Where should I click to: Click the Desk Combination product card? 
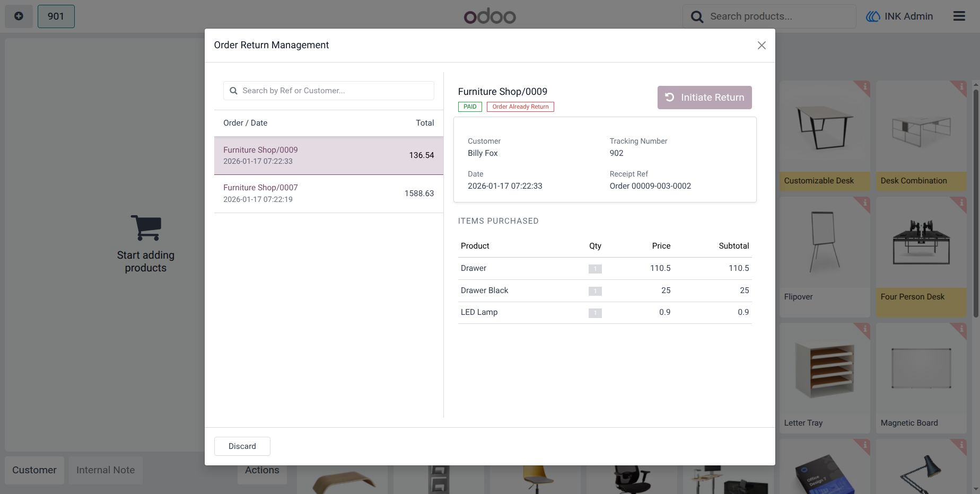click(x=922, y=136)
